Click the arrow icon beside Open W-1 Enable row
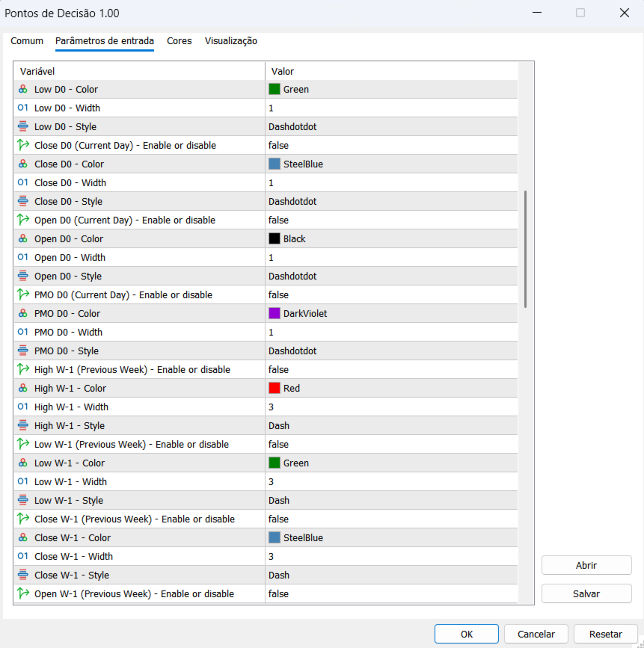This screenshot has width=644, height=648. [x=23, y=594]
